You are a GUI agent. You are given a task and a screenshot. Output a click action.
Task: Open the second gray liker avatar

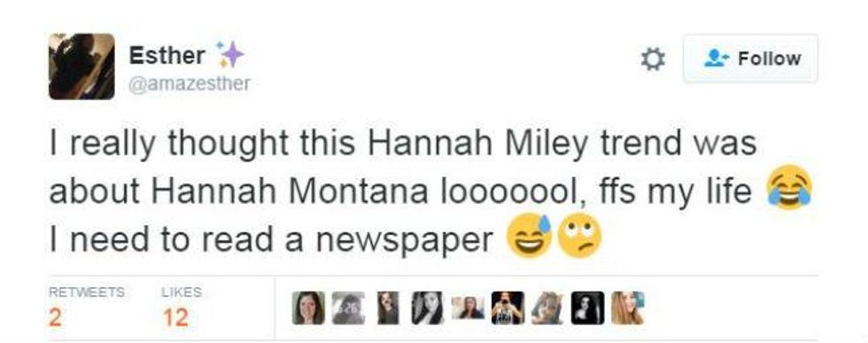[348, 308]
